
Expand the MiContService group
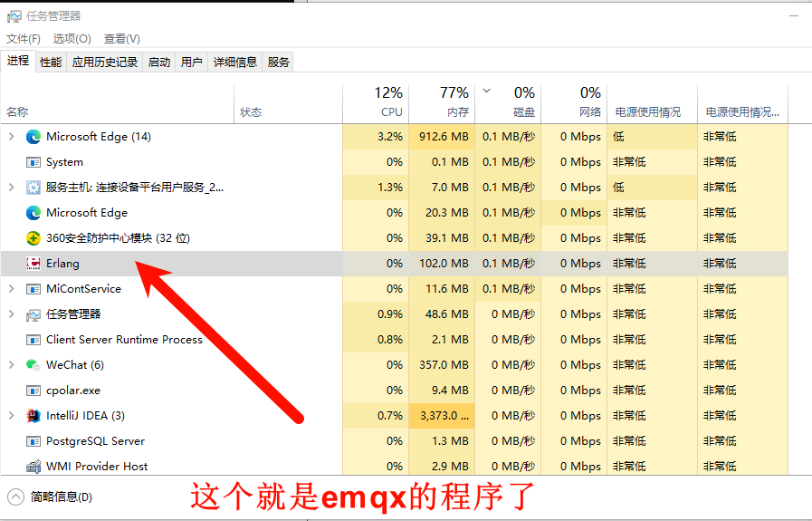12,289
